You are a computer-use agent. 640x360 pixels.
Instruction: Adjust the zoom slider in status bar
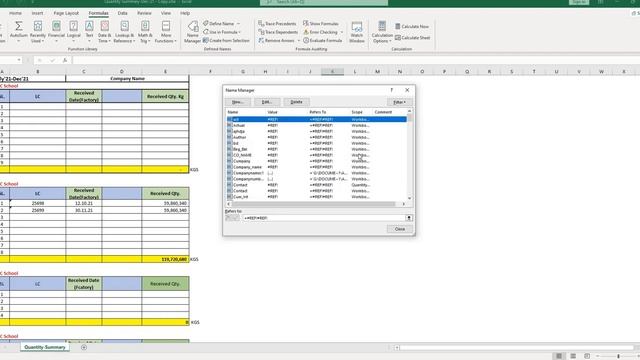pyautogui.click(x=618, y=356)
